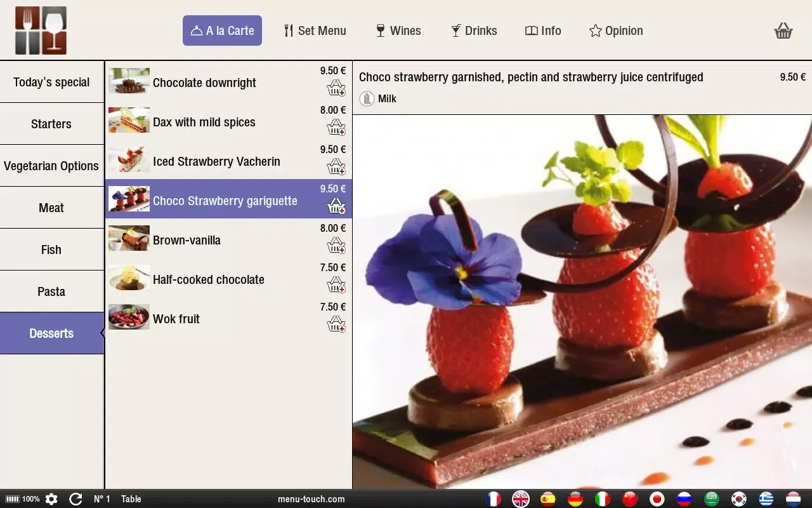Screen dimensions: 812x508
Task: Choose the Pasta category
Action: coord(51,291)
